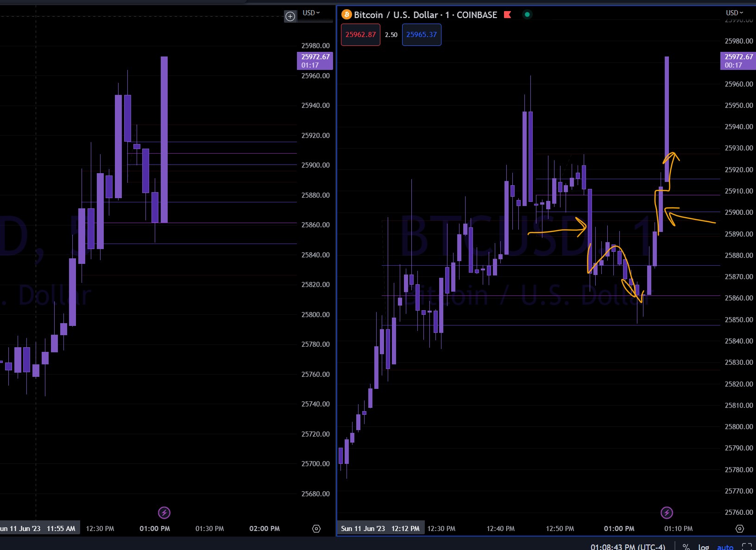The width and height of the screenshot is (756, 550).
Task: Expand the USD currency dropdown on right chart
Action: click(x=734, y=13)
